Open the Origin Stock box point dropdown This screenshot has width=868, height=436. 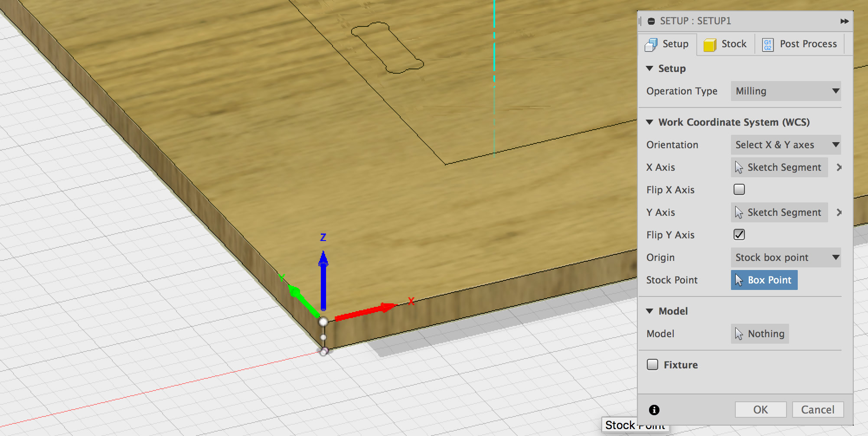click(785, 257)
